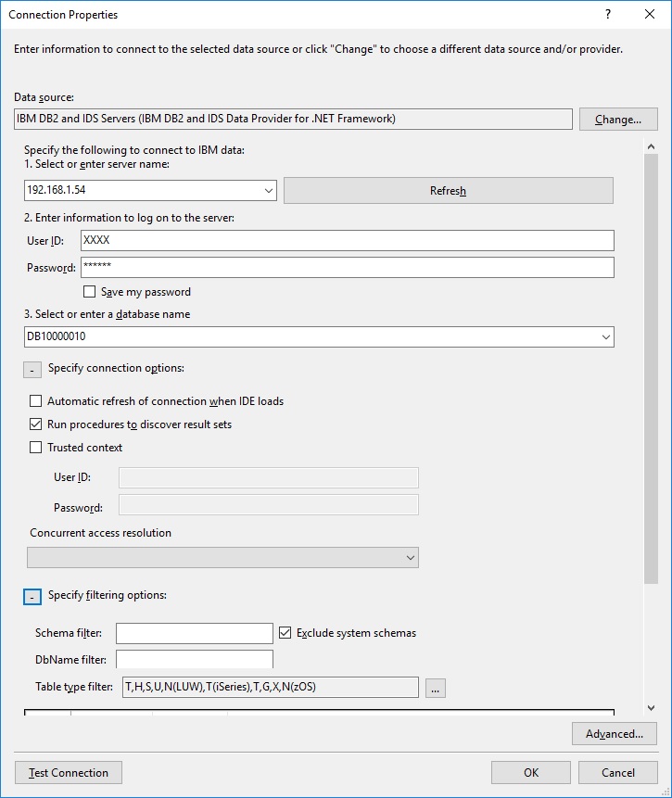The image size is (672, 798).
Task: Click the database name DB10000010 text
Action: (57, 336)
